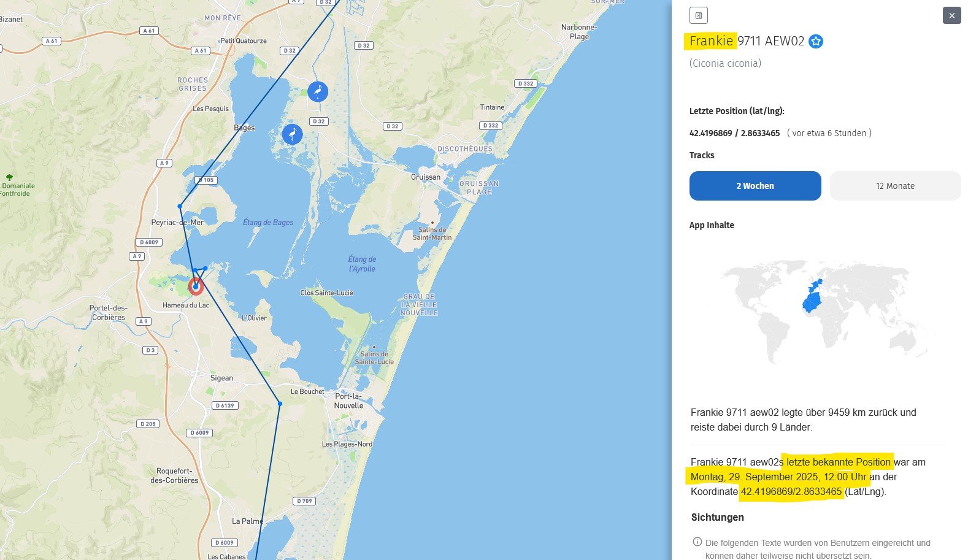Viewport: 968px width, 560px height.
Task: Click the info icon below Sichtungen
Action: pyautogui.click(x=697, y=542)
